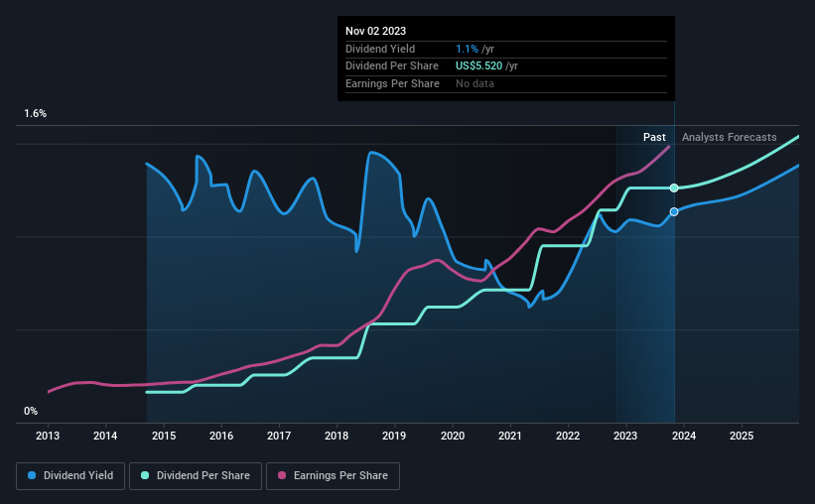
Task: Click the Analysts Forecasts label
Action: (730, 137)
